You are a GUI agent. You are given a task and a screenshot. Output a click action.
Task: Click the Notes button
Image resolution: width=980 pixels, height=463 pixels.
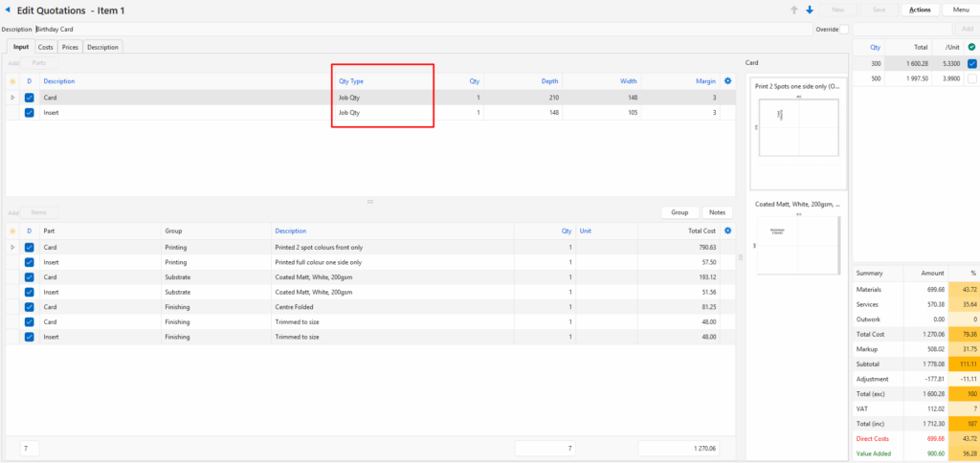tap(717, 212)
